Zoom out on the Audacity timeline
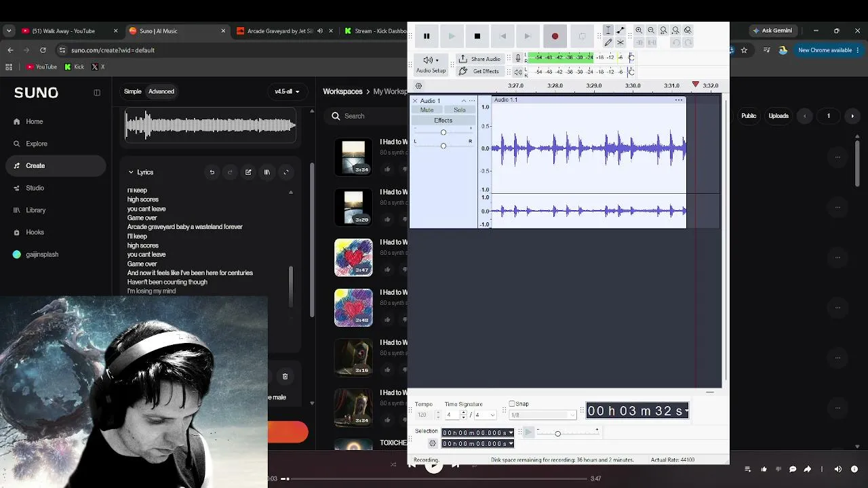 (x=651, y=30)
